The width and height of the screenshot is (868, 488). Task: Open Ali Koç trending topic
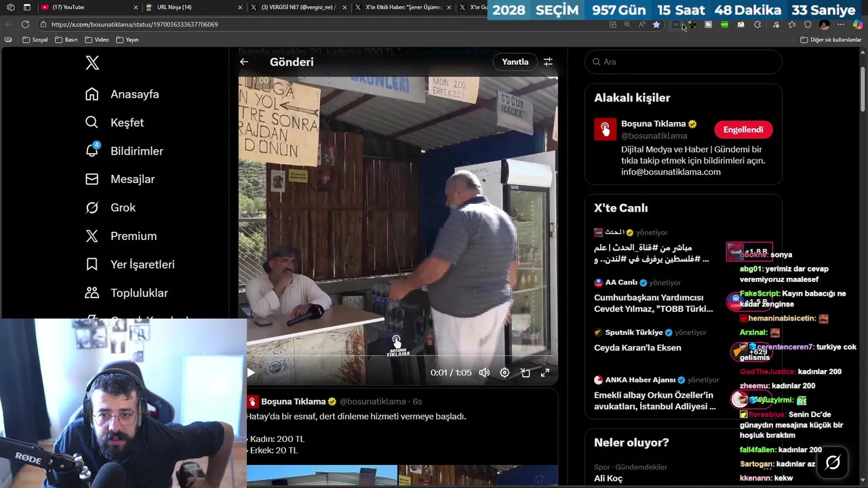pos(608,479)
